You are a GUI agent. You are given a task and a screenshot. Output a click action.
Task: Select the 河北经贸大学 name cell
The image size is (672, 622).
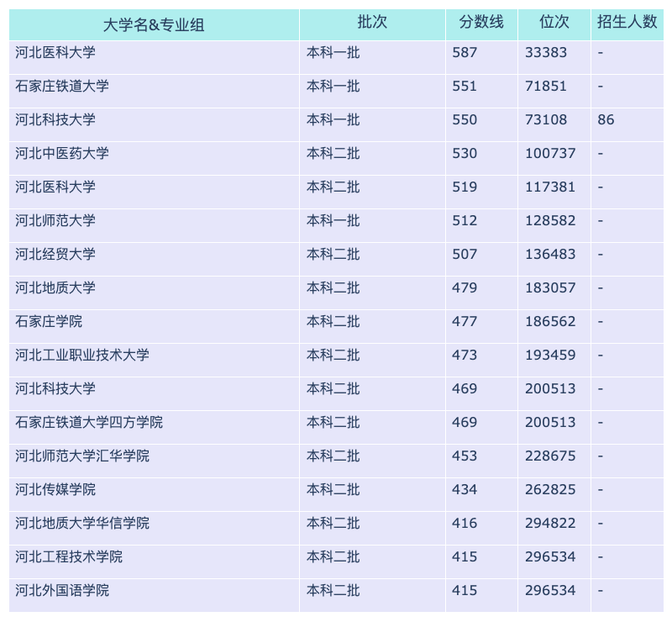pos(154,259)
